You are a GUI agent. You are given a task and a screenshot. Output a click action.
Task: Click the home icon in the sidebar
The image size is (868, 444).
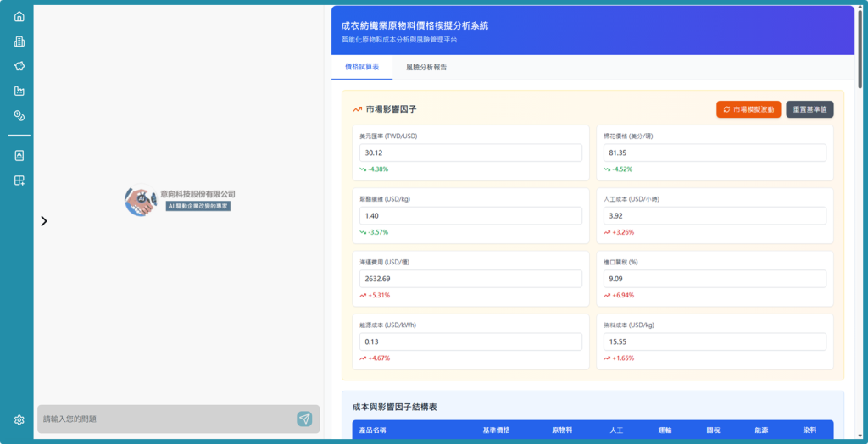pyautogui.click(x=19, y=16)
